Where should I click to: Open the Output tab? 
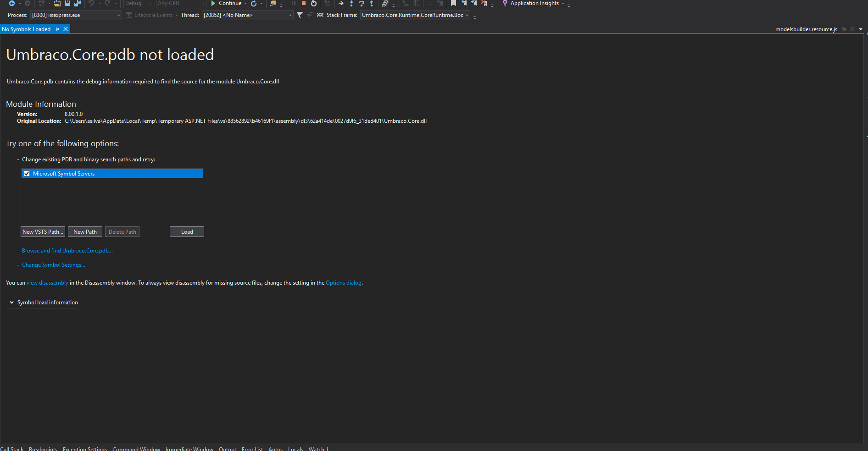[x=228, y=449]
